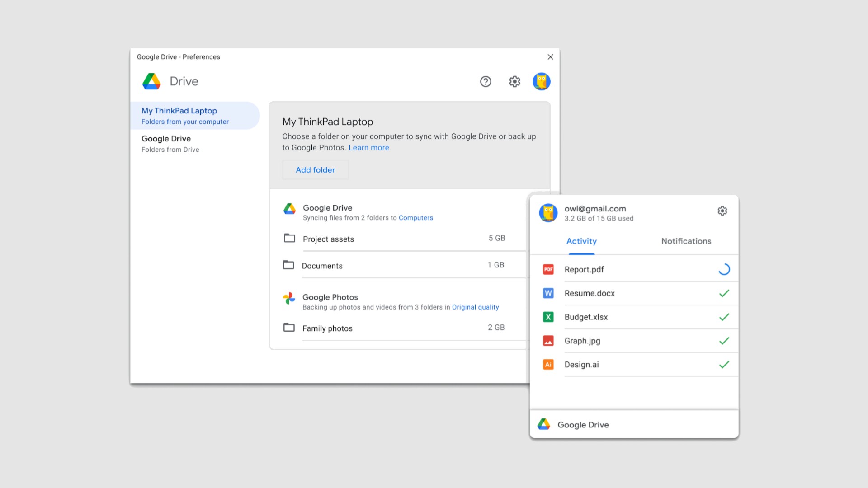Screen dimensions: 868x488
Task: Select My ThinkPad Laptop in sidebar
Action: [195, 116]
